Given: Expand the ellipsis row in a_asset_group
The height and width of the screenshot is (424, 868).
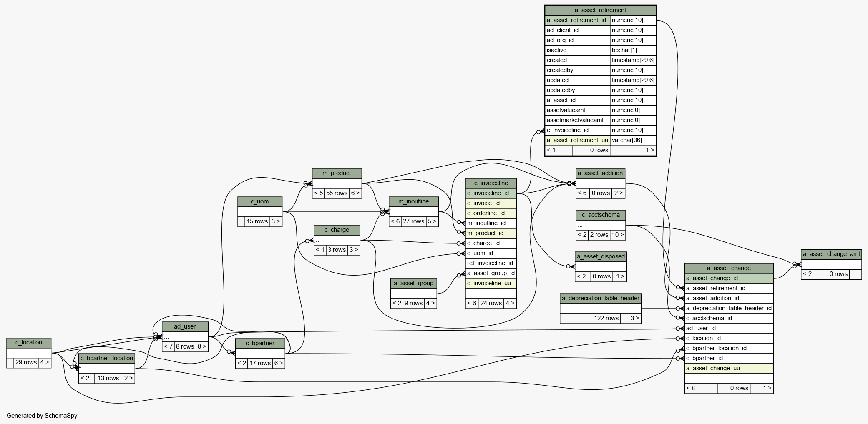Looking at the screenshot, I should pyautogui.click(x=413, y=294).
